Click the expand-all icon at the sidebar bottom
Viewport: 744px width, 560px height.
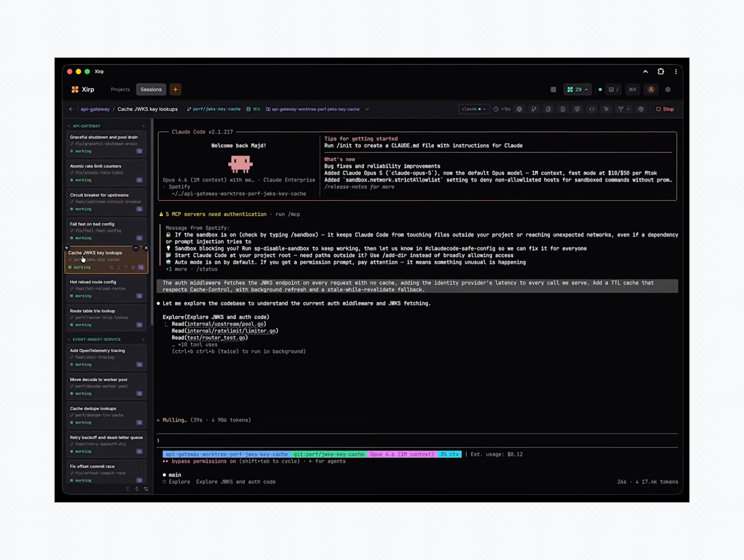pos(137,489)
